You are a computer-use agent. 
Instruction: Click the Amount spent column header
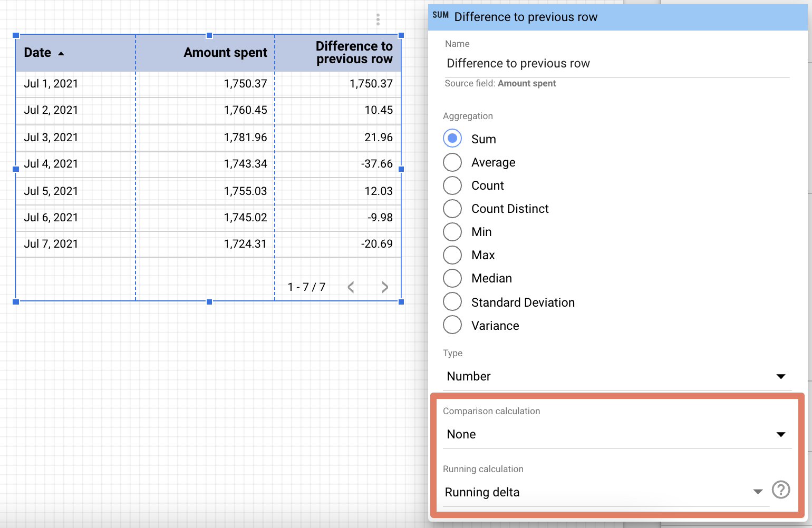point(205,53)
